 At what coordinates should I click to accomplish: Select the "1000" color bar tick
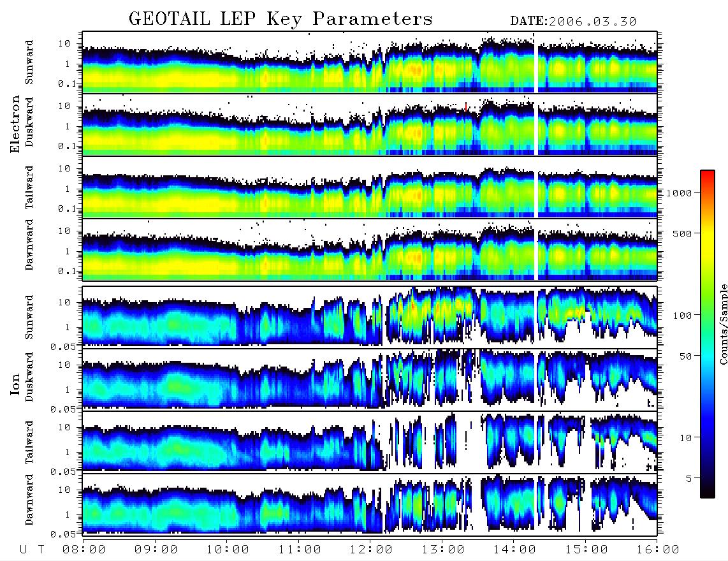(x=679, y=193)
